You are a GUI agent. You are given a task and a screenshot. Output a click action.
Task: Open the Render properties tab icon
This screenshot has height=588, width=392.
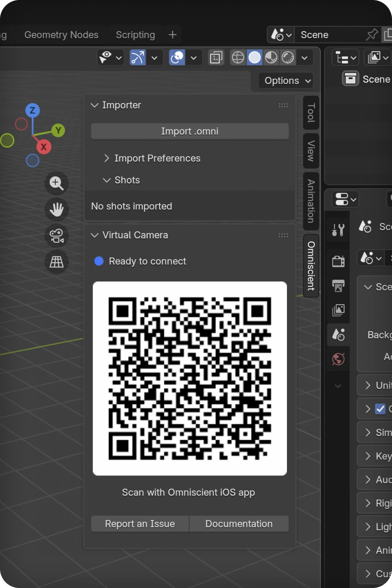coord(338,261)
